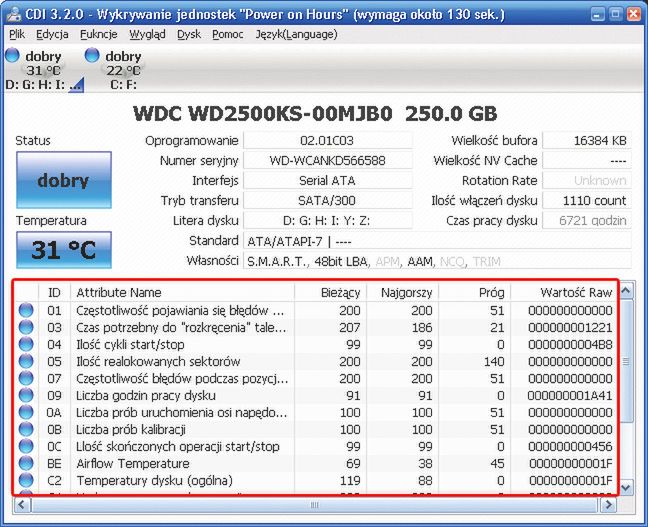
Task: Click the attribute list scroll up arrow
Action: point(626,291)
